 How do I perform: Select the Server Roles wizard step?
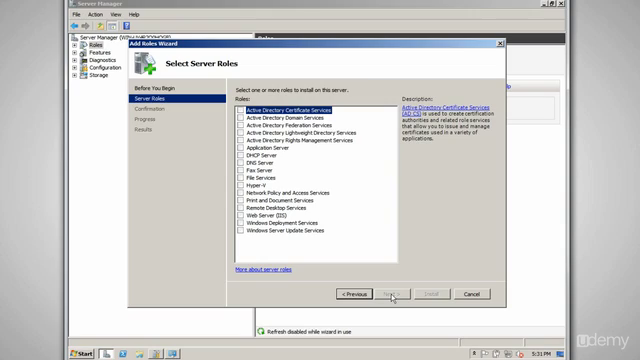pyautogui.click(x=177, y=98)
